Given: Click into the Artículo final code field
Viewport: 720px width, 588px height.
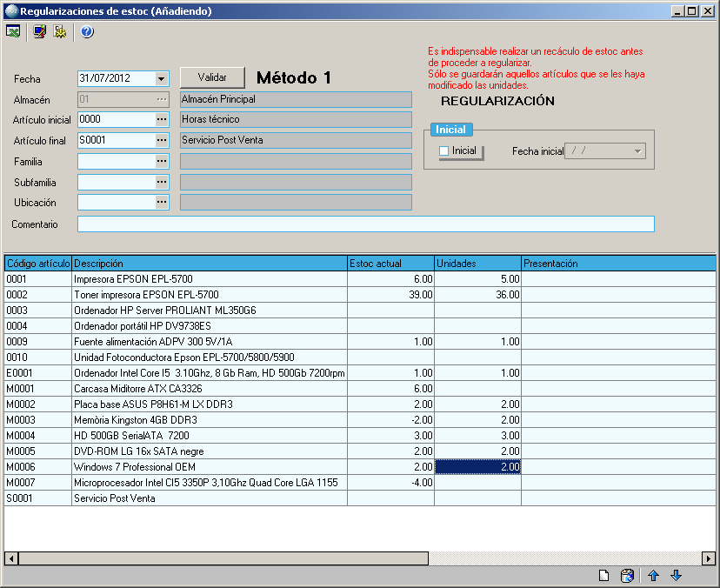Looking at the screenshot, I should click(x=117, y=140).
